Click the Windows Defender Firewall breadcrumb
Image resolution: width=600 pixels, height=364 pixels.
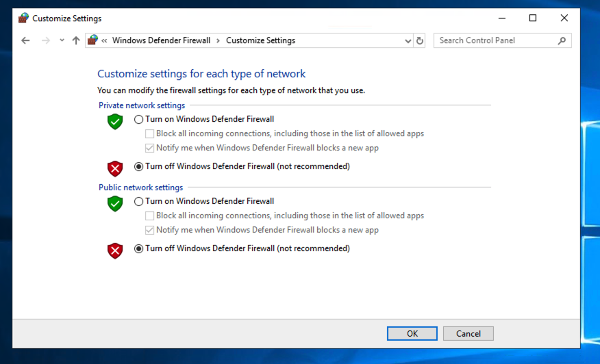pyautogui.click(x=161, y=40)
